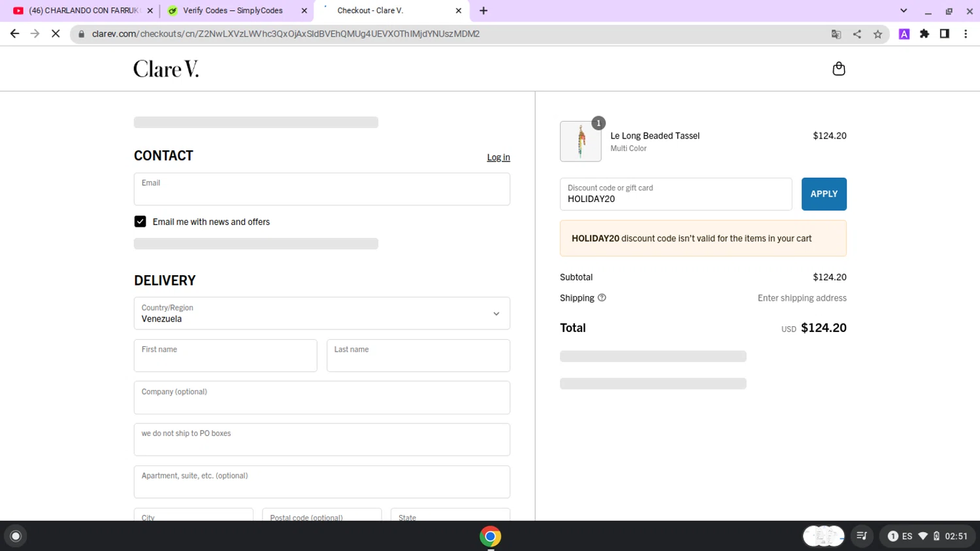
Task: Click the Last name field
Action: [418, 356]
